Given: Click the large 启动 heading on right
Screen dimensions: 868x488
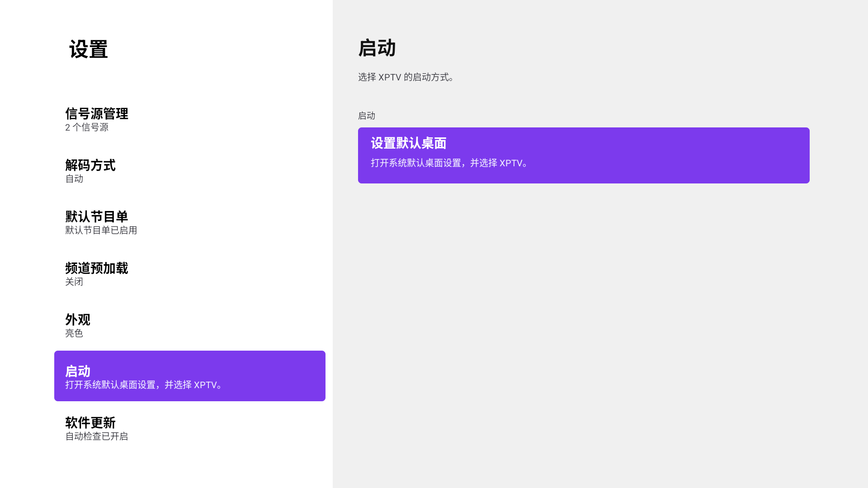Looking at the screenshot, I should click(377, 48).
